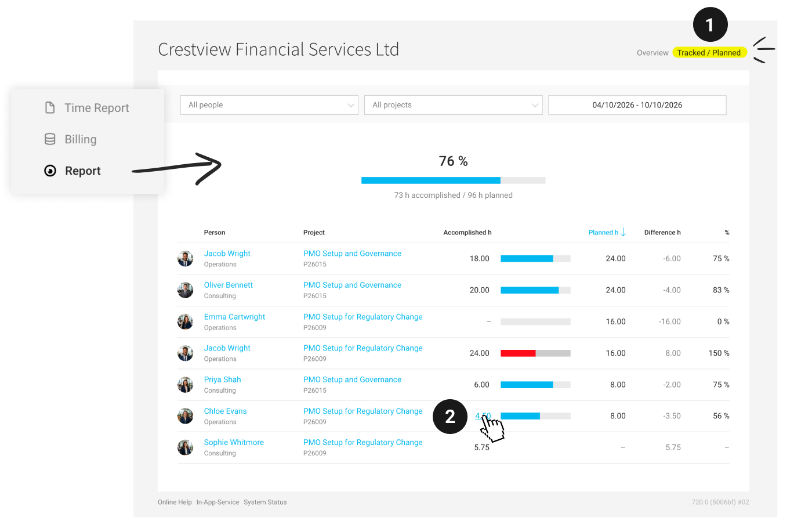The width and height of the screenshot is (812, 528).
Task: Click the Time Report document icon
Action: 50,108
